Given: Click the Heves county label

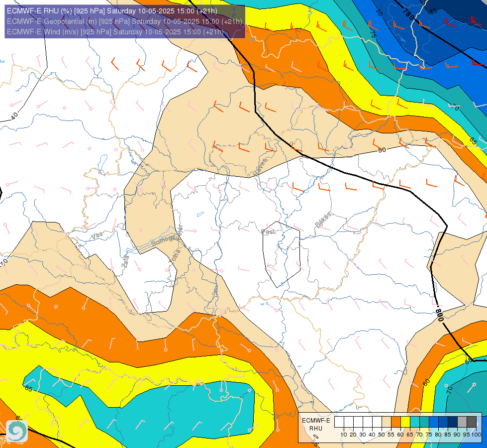Looking at the screenshot, I should tap(260, 167).
